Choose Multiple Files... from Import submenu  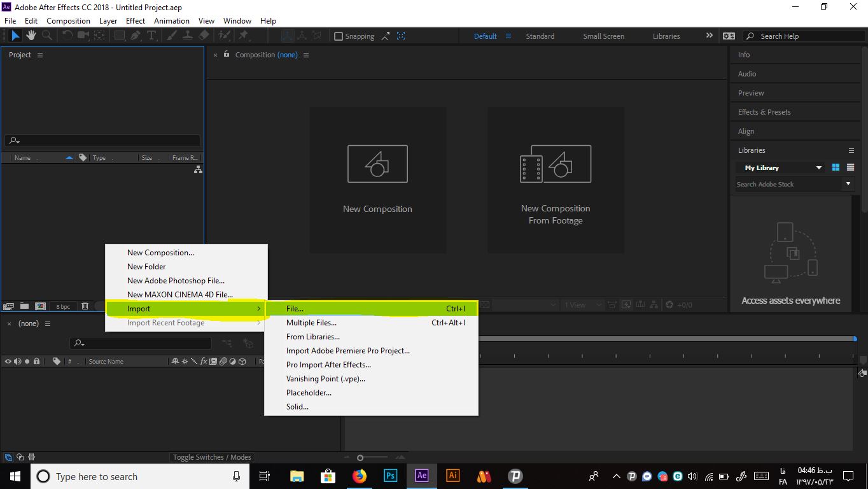tap(371, 323)
